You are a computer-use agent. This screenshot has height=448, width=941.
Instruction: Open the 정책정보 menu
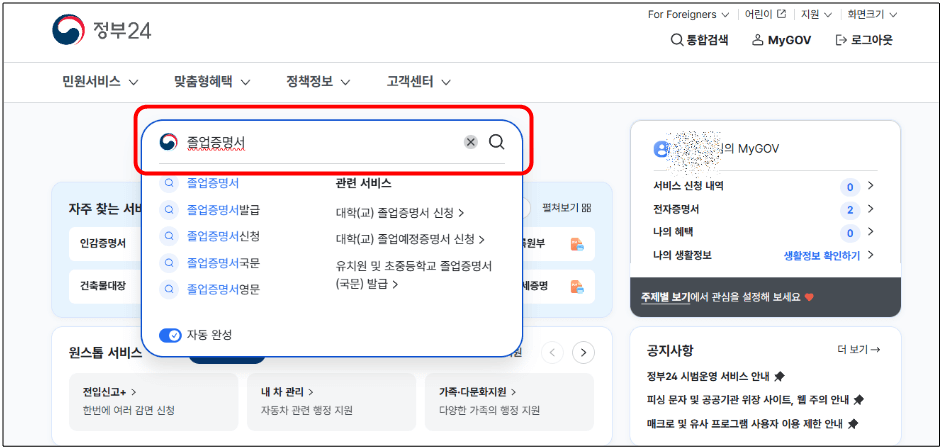click(318, 82)
